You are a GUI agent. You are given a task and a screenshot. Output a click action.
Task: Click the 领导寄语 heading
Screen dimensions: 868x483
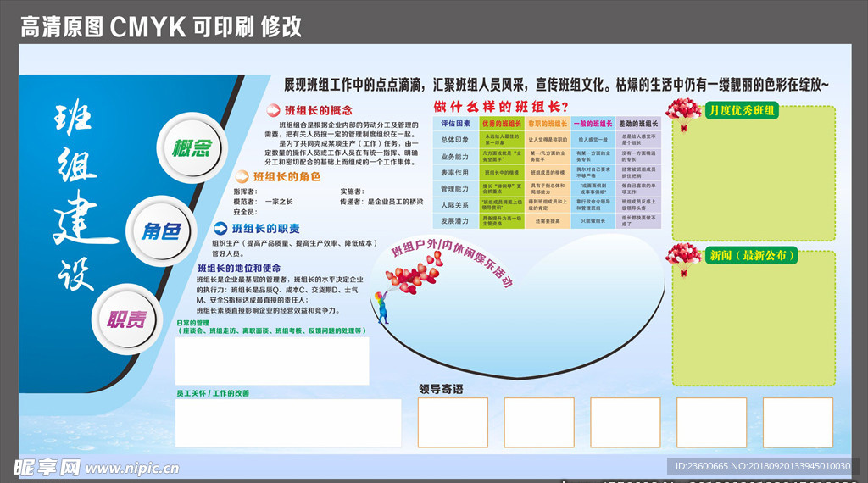point(441,389)
